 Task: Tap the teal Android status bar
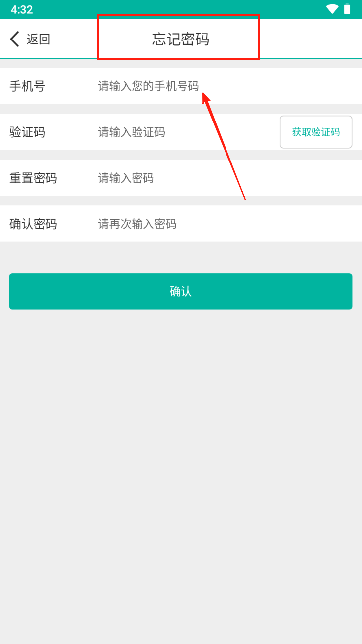click(181, 9)
